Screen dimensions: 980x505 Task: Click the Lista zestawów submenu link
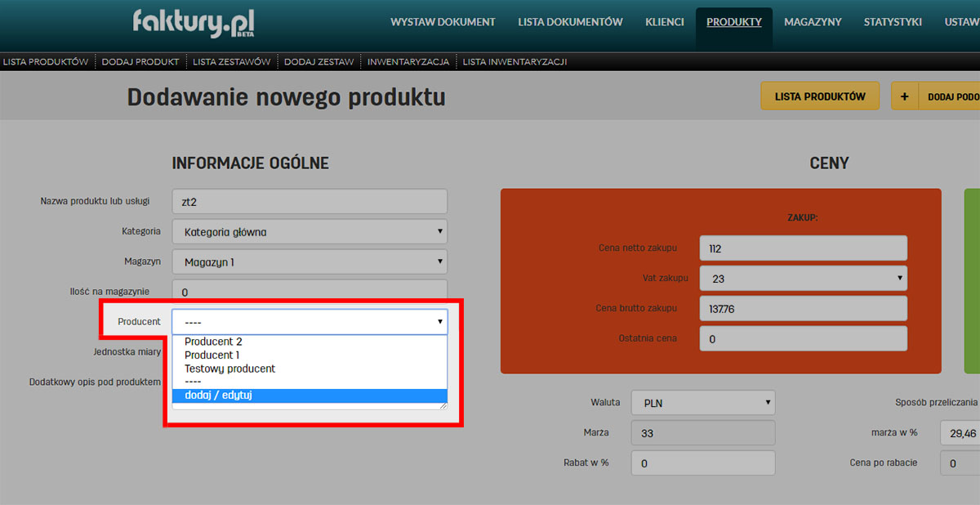tap(231, 61)
